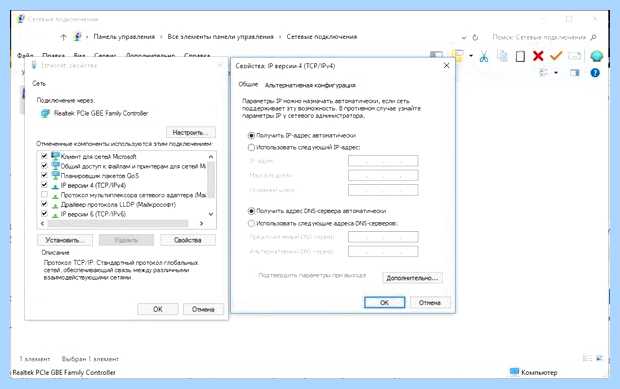The image size is (620, 389).
Task: Select Получить IP-адрес автоматически radio button
Action: coord(251,136)
